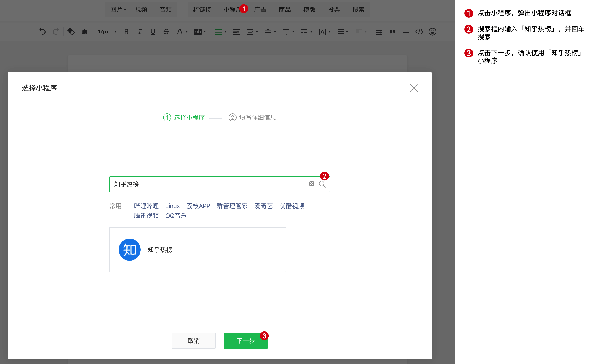This screenshot has width=597, height=364.
Task: Expand the first-line indent dropdown arrow
Action: pos(257,32)
